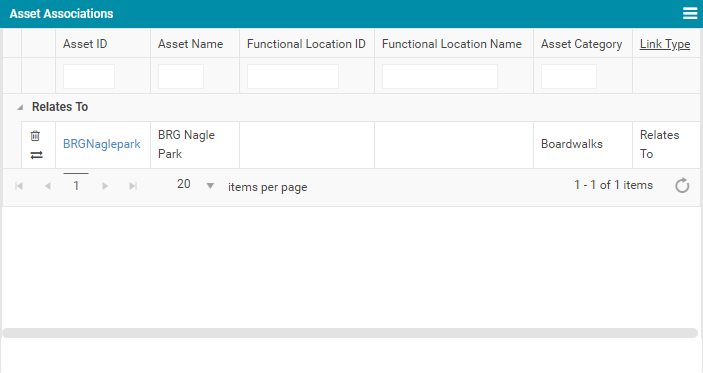Go to the previous page arrow
This screenshot has height=373, width=703.
coord(48,186)
